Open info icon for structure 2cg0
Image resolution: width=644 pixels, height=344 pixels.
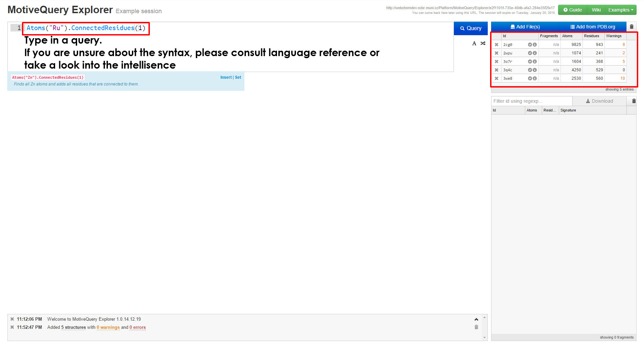pyautogui.click(x=535, y=45)
